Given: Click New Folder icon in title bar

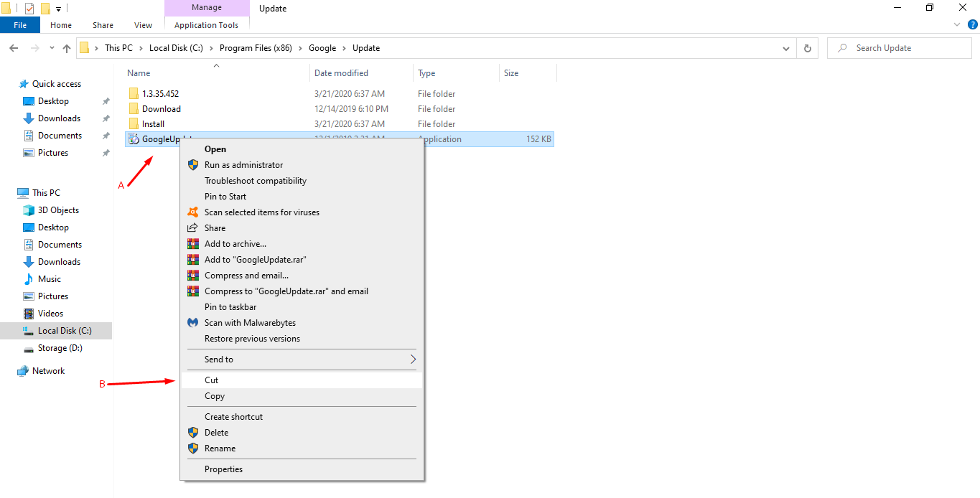Looking at the screenshot, I should [45, 9].
